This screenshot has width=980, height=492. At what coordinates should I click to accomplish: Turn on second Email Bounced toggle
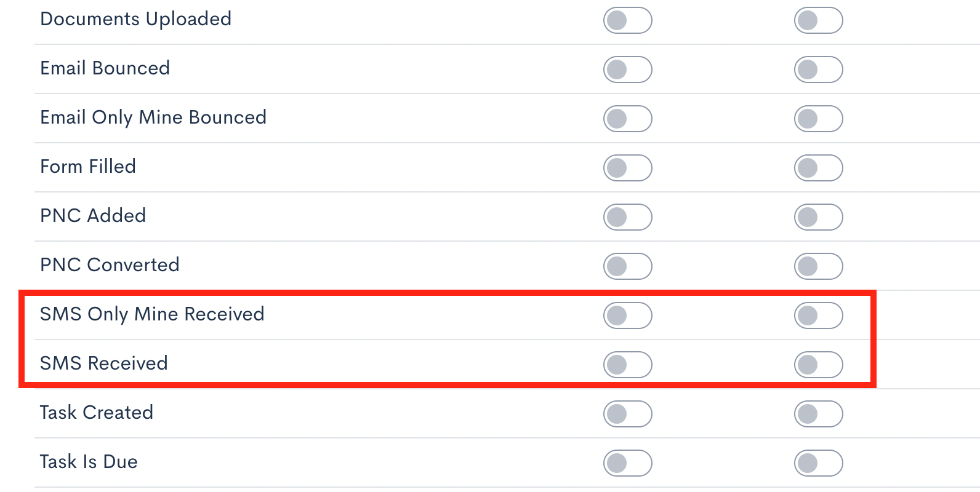818,69
